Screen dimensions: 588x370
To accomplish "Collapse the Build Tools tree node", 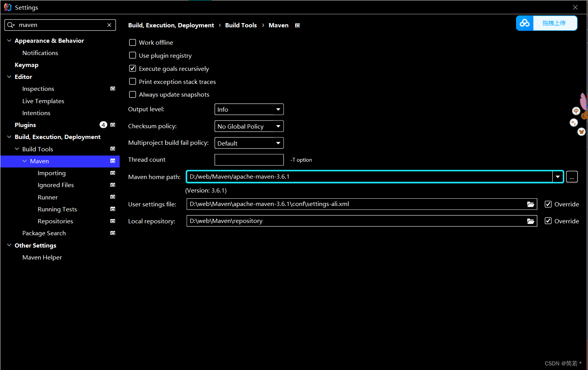I will coord(17,149).
